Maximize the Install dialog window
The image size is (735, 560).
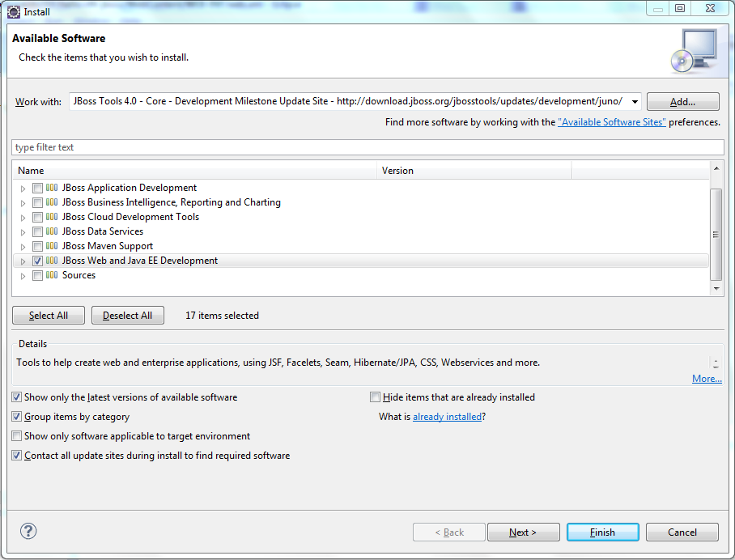pyautogui.click(x=680, y=8)
